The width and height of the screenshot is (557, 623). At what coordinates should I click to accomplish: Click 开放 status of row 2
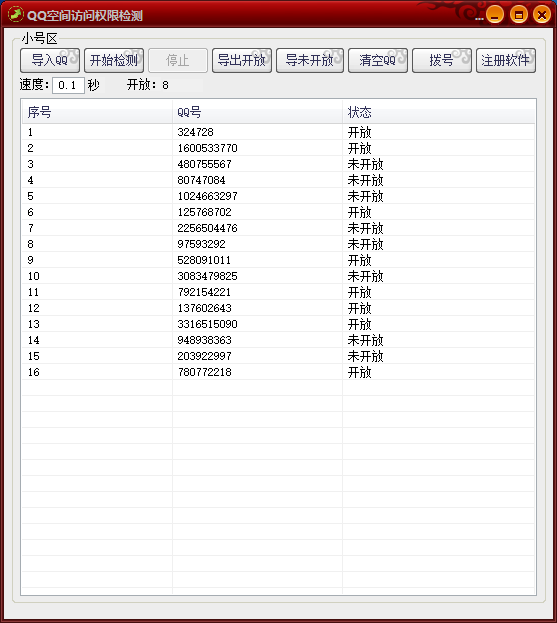(x=360, y=148)
